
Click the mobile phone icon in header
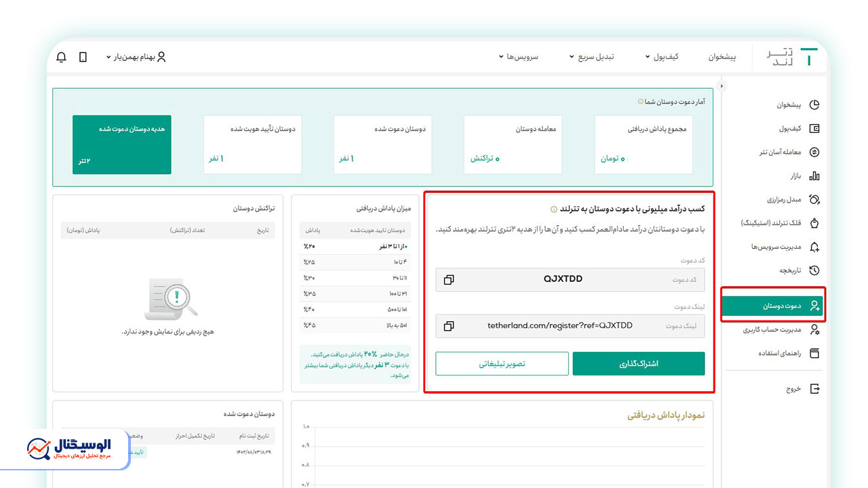[x=83, y=57]
